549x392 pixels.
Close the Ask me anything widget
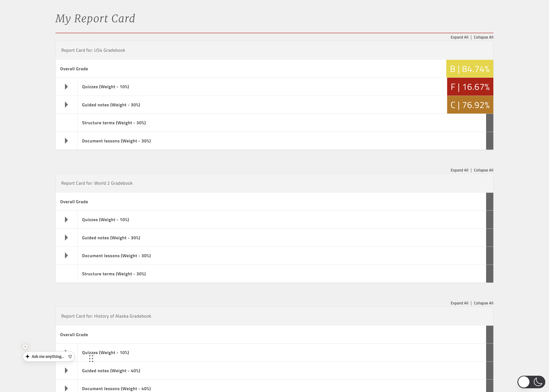(x=25, y=347)
